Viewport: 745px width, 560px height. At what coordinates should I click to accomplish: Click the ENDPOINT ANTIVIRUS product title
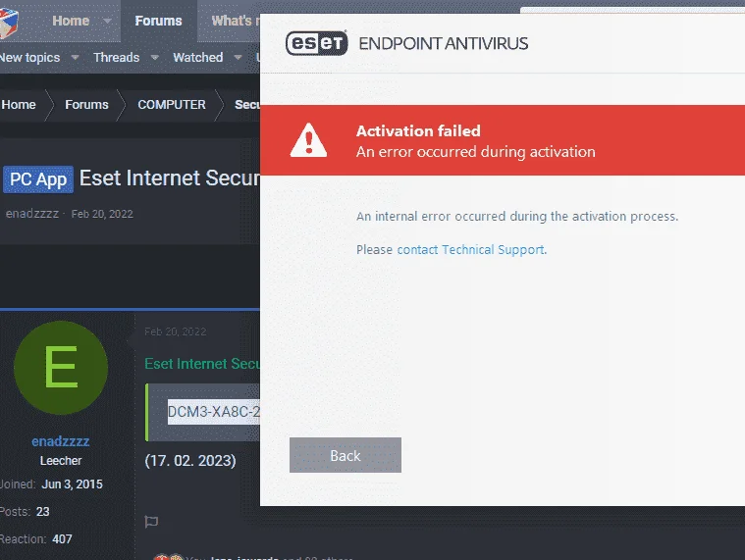click(444, 44)
